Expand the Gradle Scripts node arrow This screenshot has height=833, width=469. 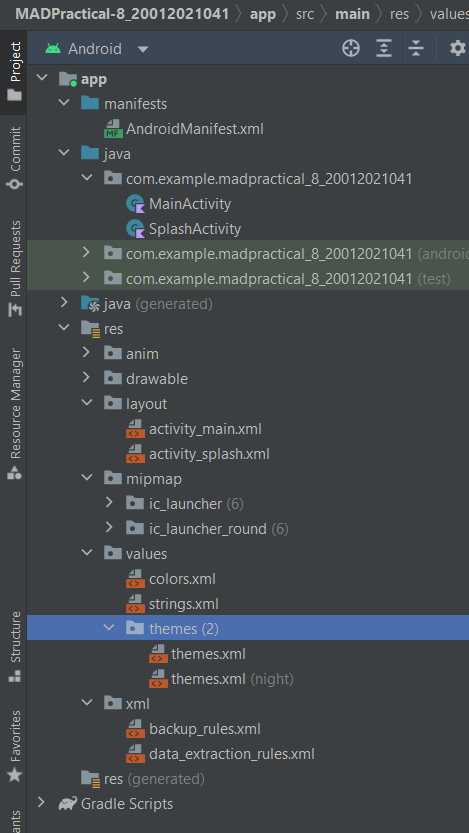(x=41, y=803)
